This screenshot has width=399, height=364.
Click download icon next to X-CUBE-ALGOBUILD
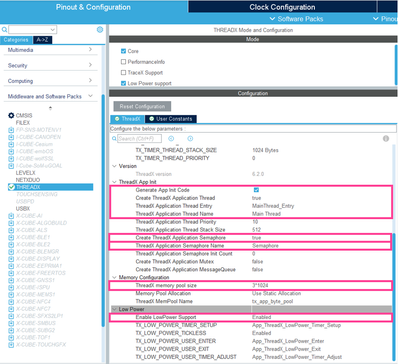11,223
